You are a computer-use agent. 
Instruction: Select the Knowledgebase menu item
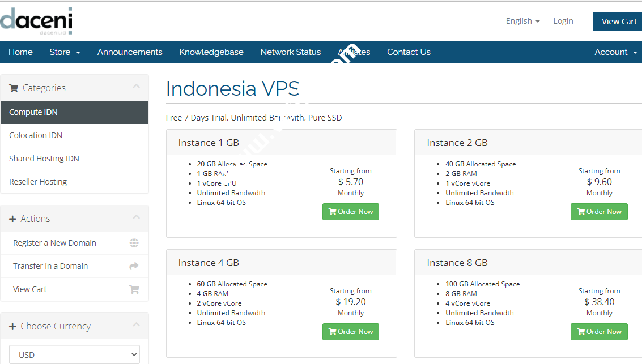(x=211, y=52)
